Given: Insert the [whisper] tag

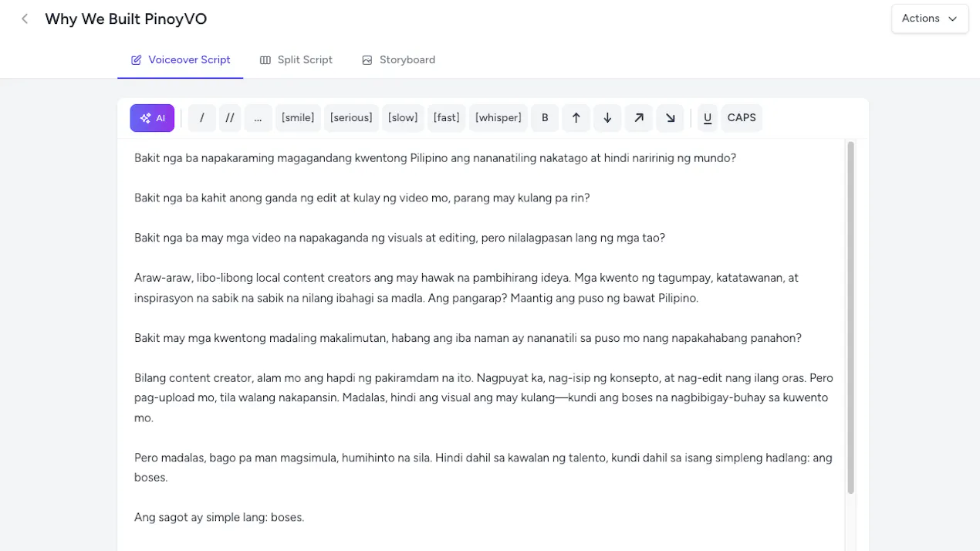Looking at the screenshot, I should [498, 118].
